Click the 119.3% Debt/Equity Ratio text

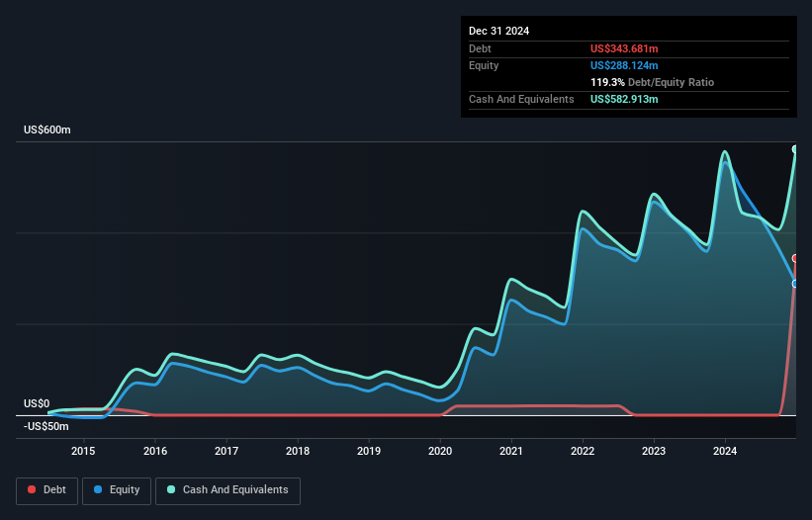[652, 82]
